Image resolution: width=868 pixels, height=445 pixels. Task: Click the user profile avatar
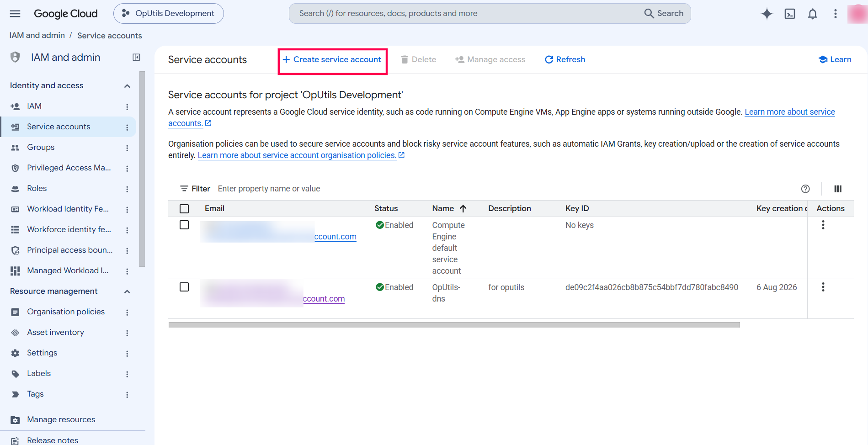(857, 14)
